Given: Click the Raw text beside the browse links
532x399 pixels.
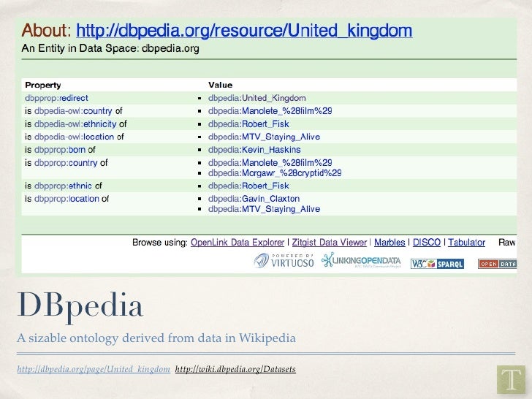Looking at the screenshot, I should click(x=507, y=243).
